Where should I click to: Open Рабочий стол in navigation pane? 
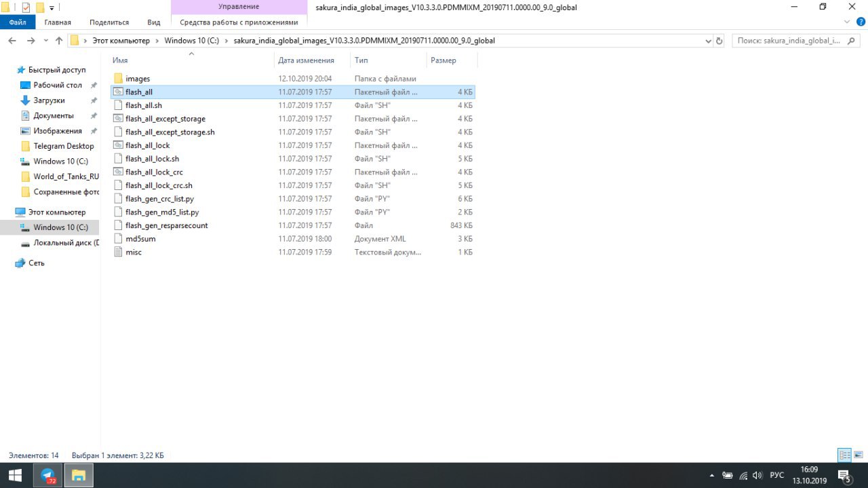(58, 85)
